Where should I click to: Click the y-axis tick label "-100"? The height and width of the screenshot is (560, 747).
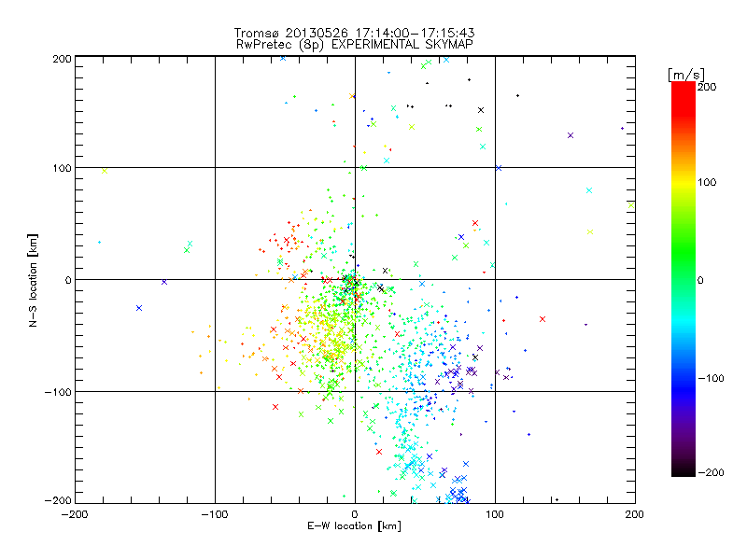(58, 392)
